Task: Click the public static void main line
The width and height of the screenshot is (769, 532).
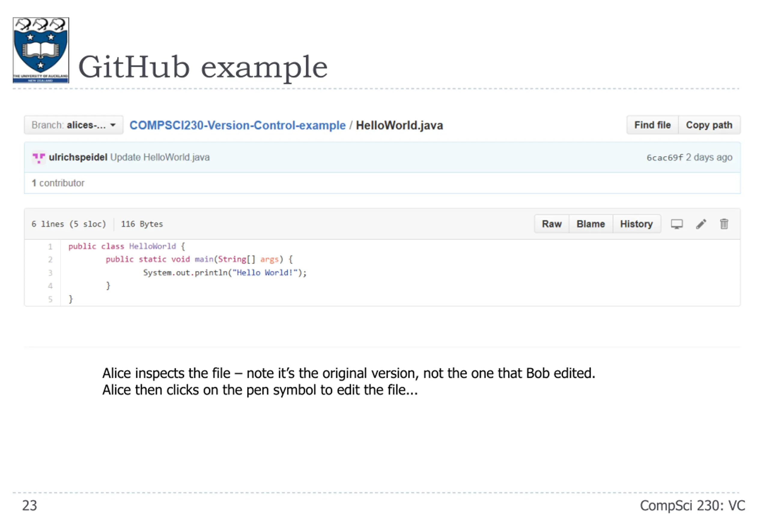Action: (199, 259)
